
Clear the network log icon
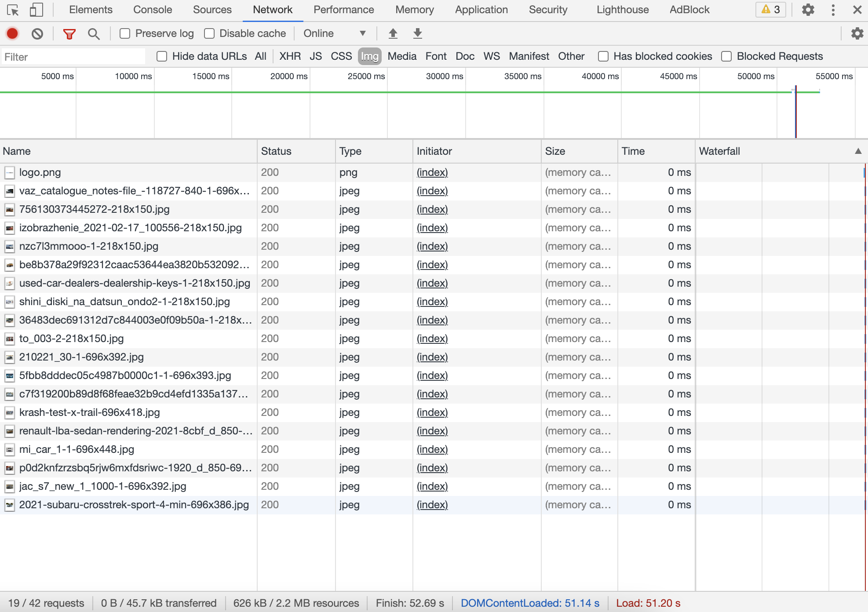[x=37, y=33]
